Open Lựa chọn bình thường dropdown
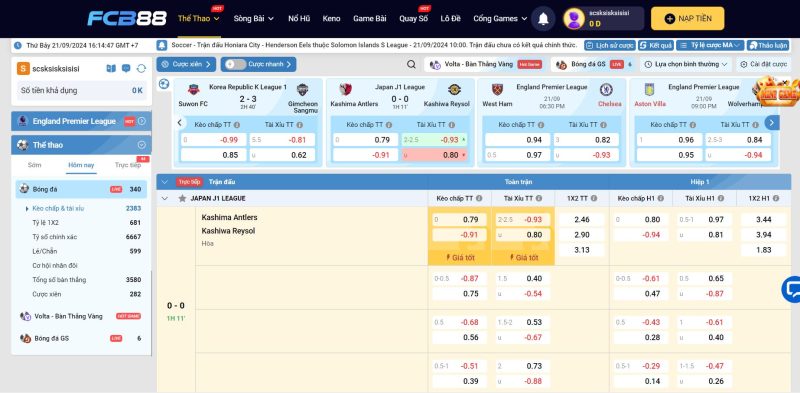Screen dimensions: 800x393 click(686, 64)
